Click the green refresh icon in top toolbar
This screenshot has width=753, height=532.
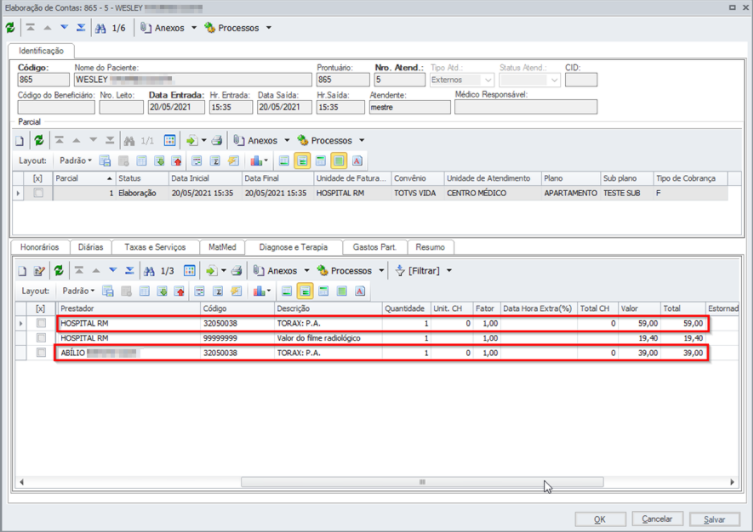(10, 28)
